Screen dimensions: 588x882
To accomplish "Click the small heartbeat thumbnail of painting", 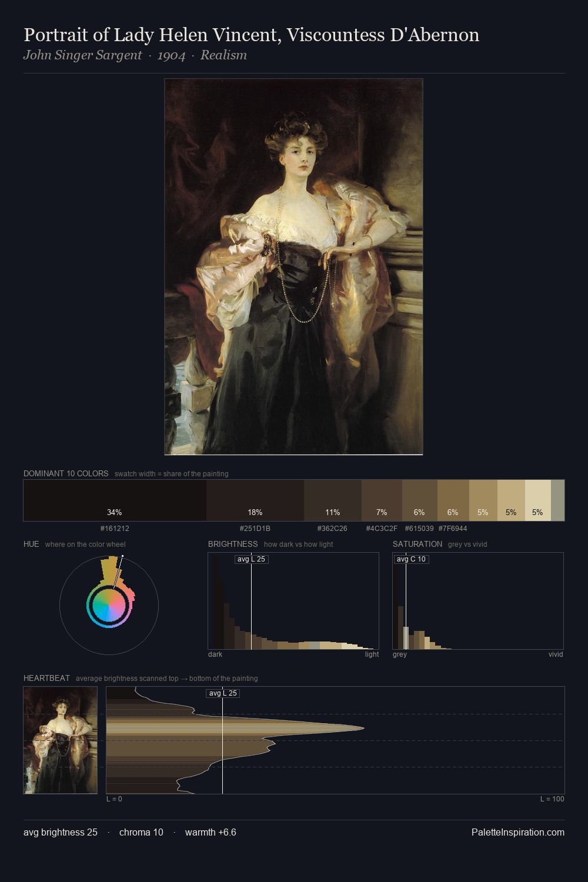I will [x=60, y=740].
